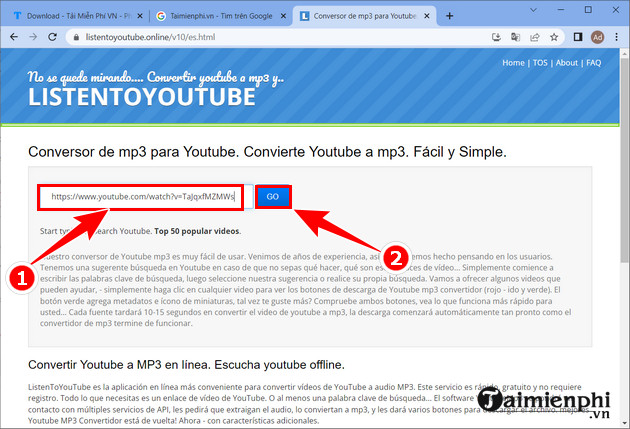Close the Download - Tải Miễn Phí tab
Image resolution: width=630 pixels, height=429 pixels.
140,16
